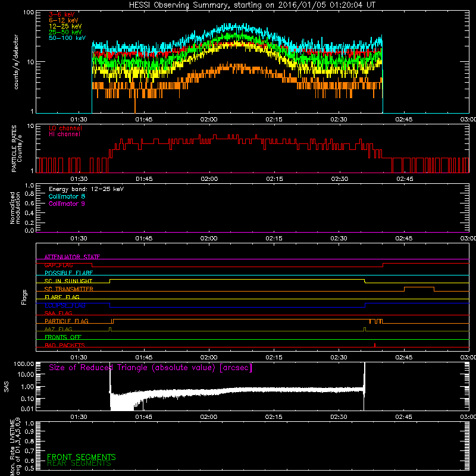The width and height of the screenshot is (476, 476).
Task: Click the 'SAS' axis label
Action: pos(6,387)
